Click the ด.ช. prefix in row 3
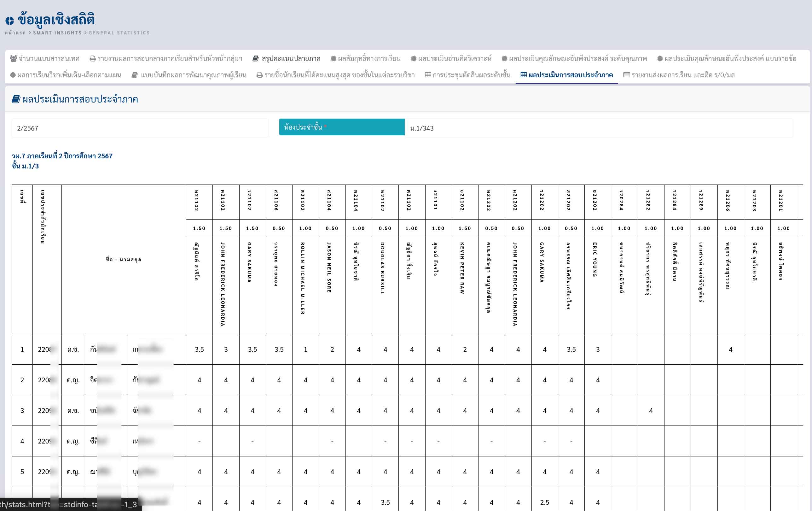The height and width of the screenshot is (511, 812). tap(73, 410)
